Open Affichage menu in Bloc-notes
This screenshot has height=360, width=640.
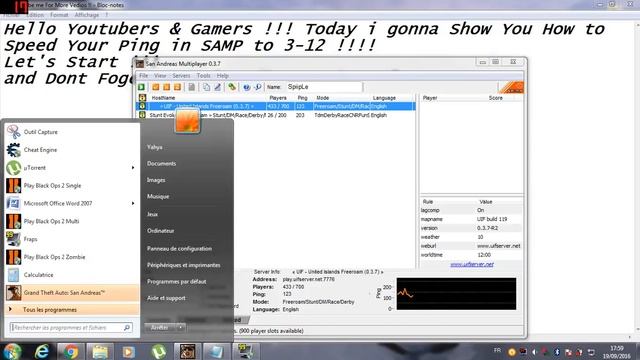click(x=87, y=15)
